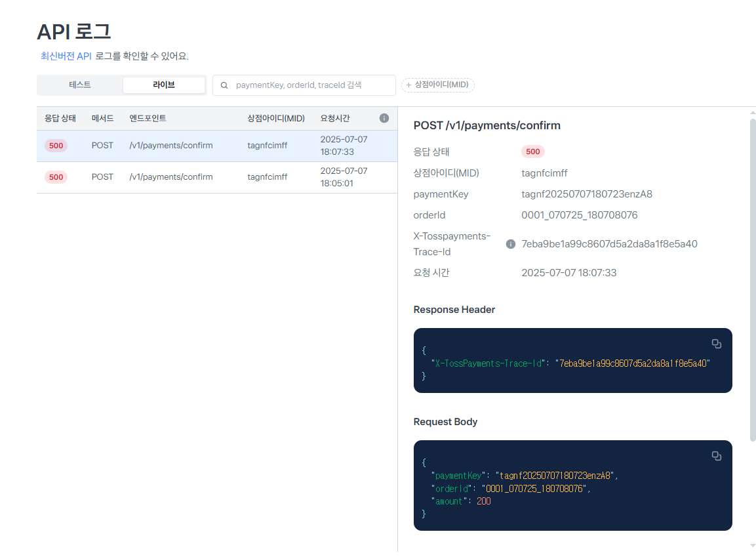Copy the Response Header code block
The width and height of the screenshot is (756, 557).
click(717, 344)
